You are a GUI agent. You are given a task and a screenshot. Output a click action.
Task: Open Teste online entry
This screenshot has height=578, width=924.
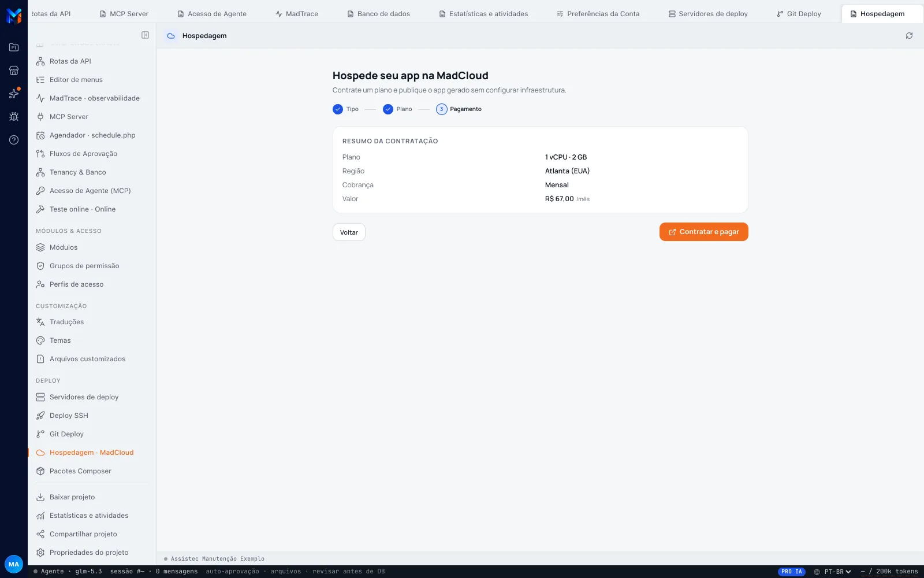(x=92, y=209)
